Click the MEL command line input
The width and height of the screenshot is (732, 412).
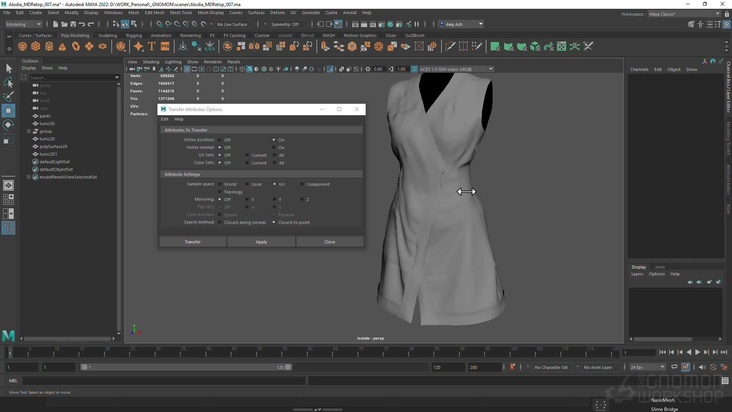[x=164, y=381]
